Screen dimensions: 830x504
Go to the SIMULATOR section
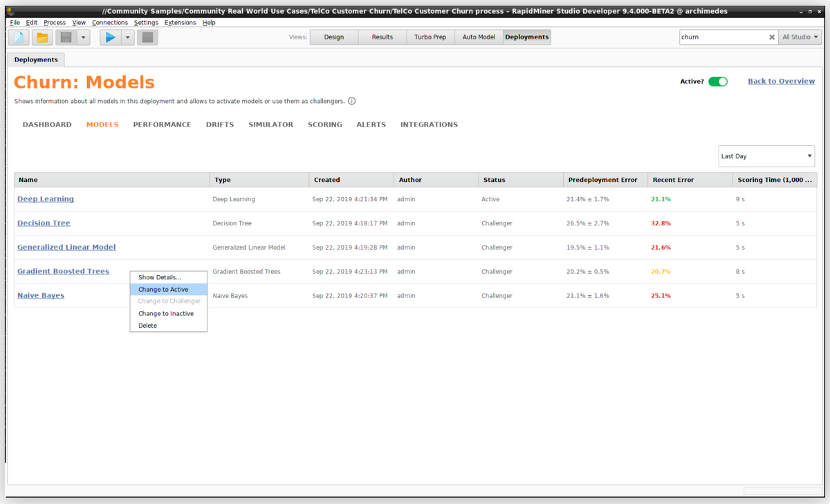[271, 125]
